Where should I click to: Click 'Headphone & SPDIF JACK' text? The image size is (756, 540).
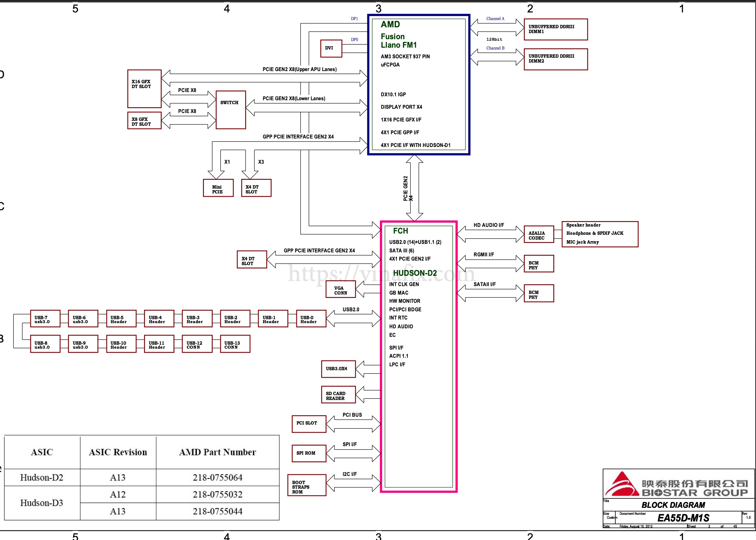click(x=595, y=234)
